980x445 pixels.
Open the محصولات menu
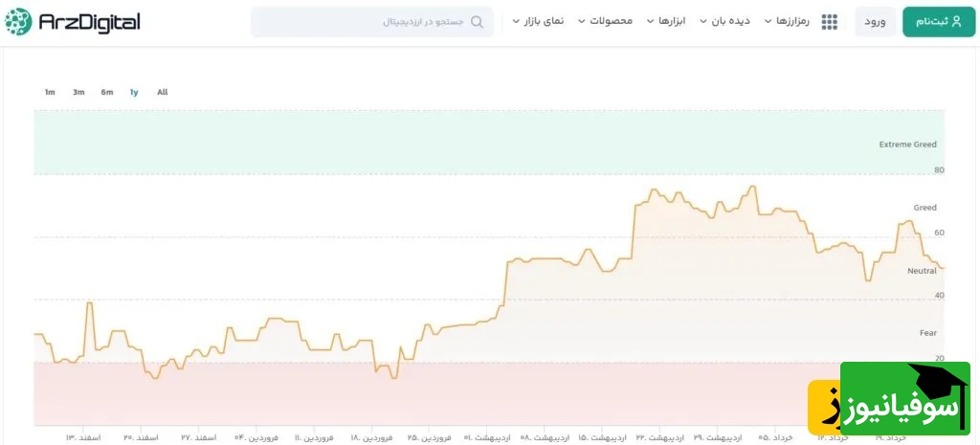tap(605, 21)
